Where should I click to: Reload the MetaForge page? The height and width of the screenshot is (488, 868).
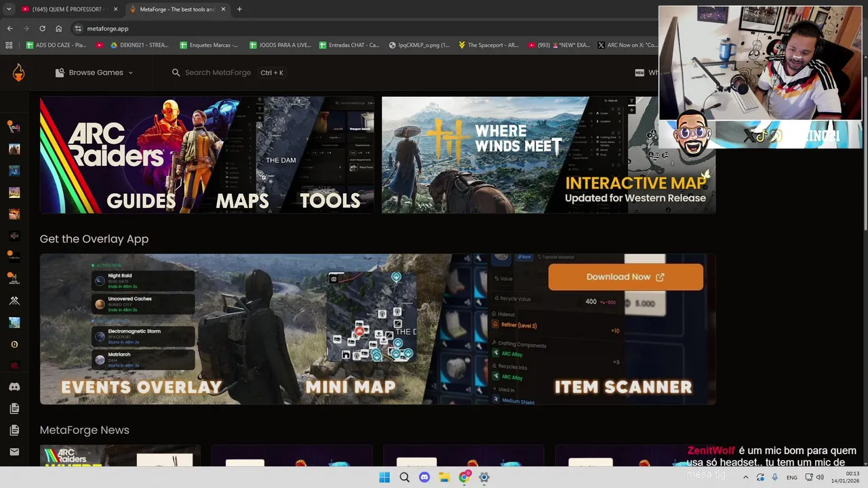coord(42,28)
